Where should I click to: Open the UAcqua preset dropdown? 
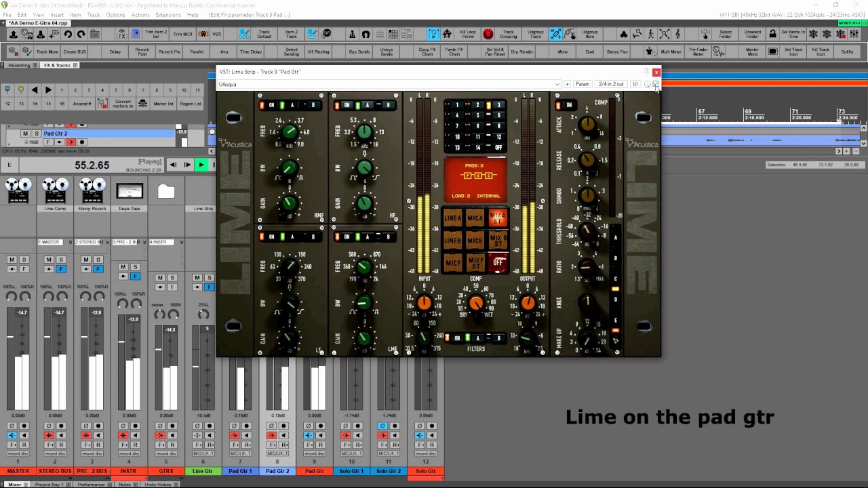point(389,84)
